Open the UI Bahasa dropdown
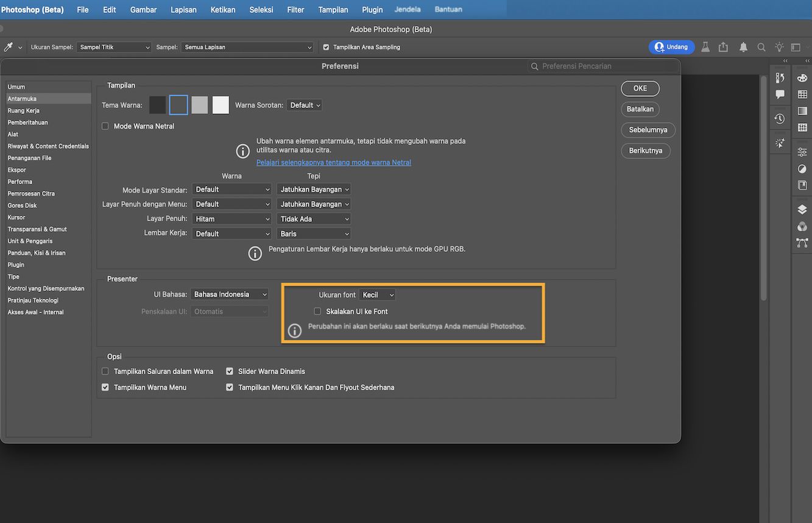This screenshot has width=812, height=523. (229, 294)
